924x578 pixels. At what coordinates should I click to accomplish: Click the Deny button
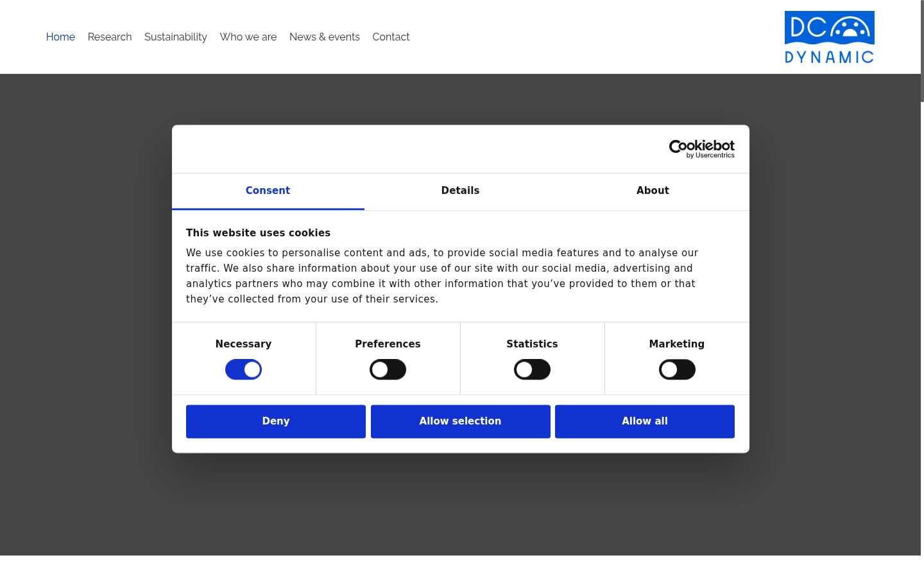click(276, 421)
